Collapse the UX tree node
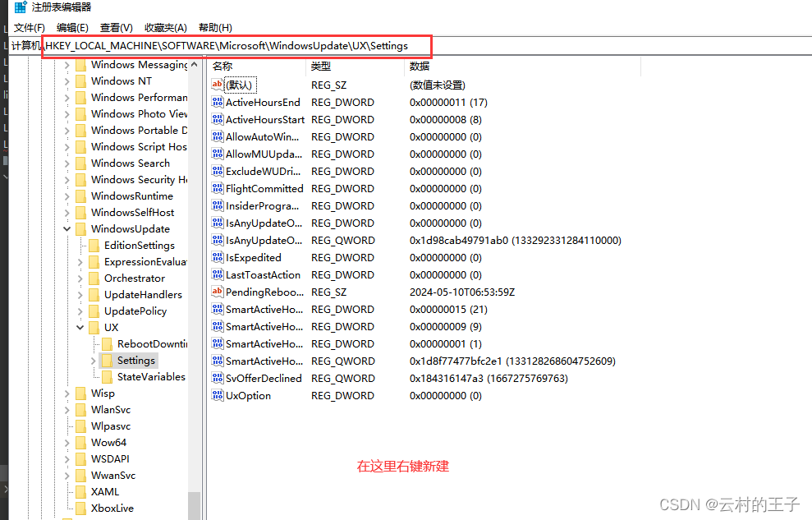The height and width of the screenshot is (520, 812). click(80, 327)
